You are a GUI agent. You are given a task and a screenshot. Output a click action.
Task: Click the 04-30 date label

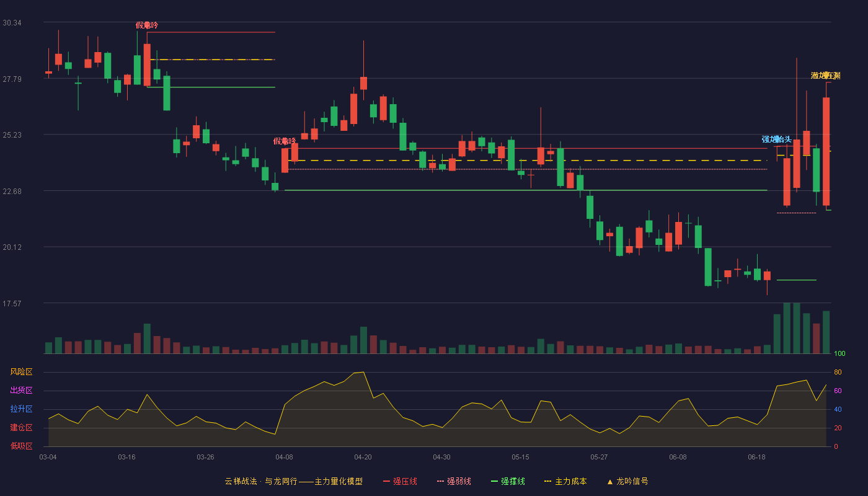click(441, 457)
